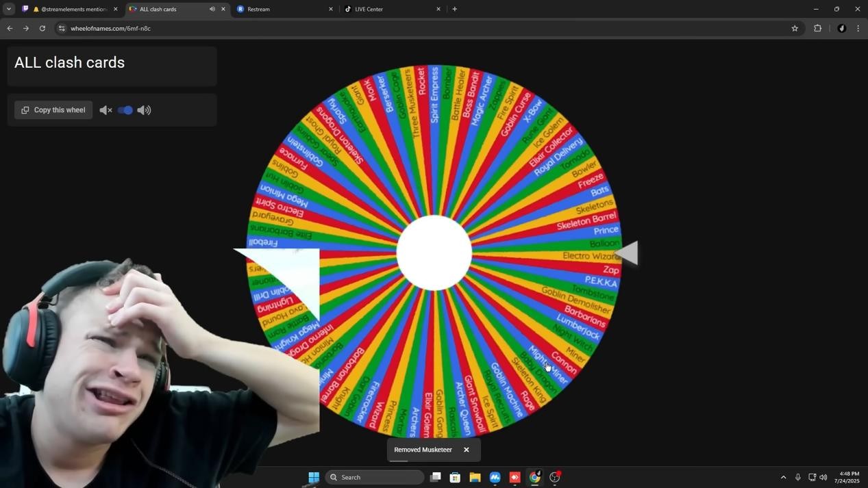Spin the wheel by clicking its white center
868x488 pixels.
[x=434, y=253]
